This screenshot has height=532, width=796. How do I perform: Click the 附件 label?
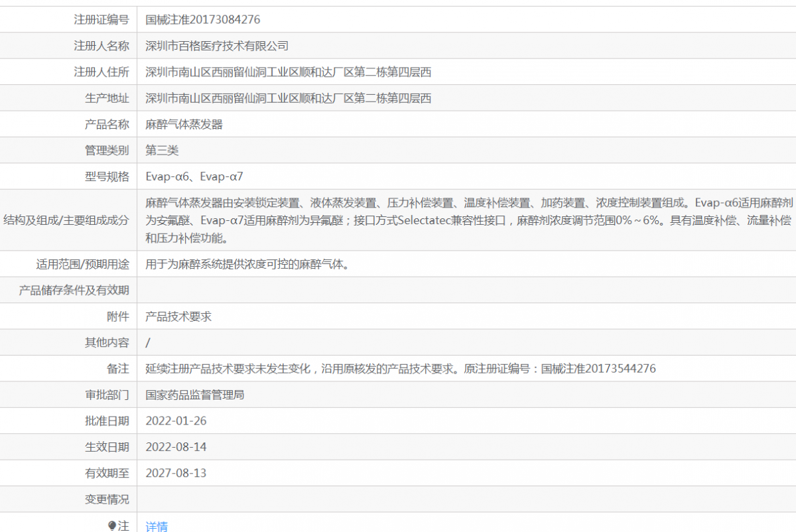coord(118,316)
